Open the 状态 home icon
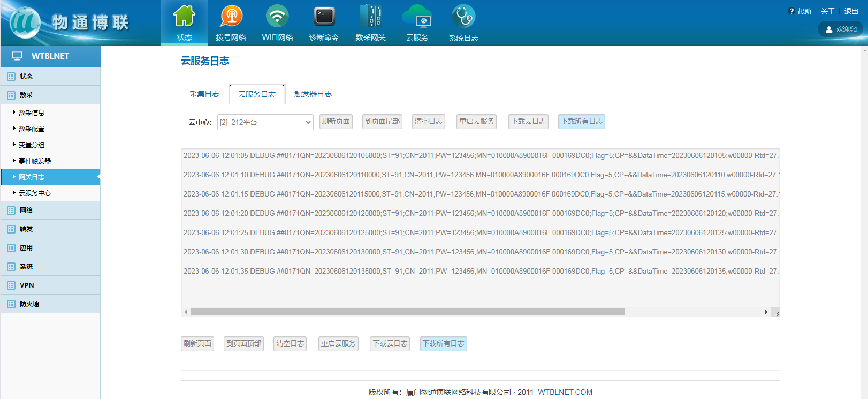868x399 pixels. (184, 17)
